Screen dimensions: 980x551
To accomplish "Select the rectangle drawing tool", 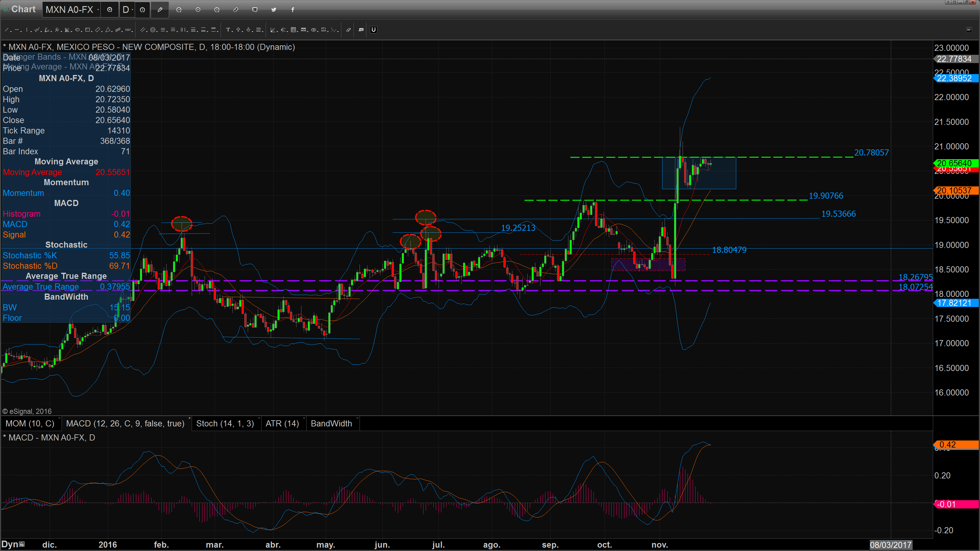I will click(88, 30).
